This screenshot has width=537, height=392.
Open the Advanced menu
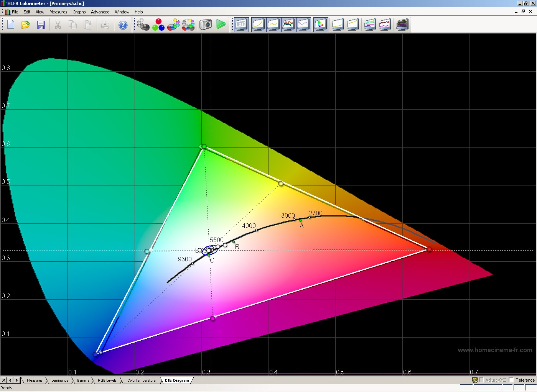point(100,12)
